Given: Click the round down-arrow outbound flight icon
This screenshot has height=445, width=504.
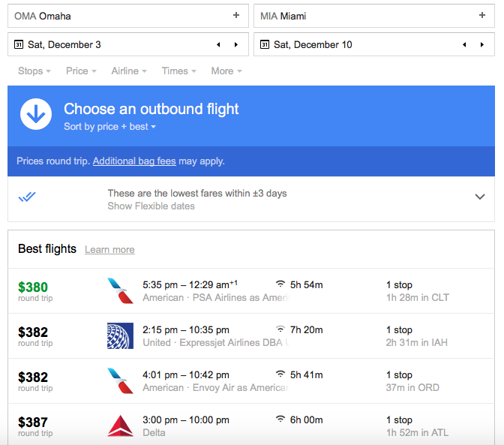Looking at the screenshot, I should (36, 114).
